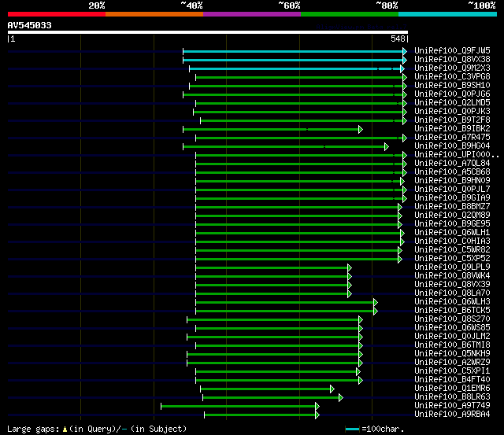504x435 pixels.
Task: Click the cyan =100char. scale bar
Action: point(352,429)
